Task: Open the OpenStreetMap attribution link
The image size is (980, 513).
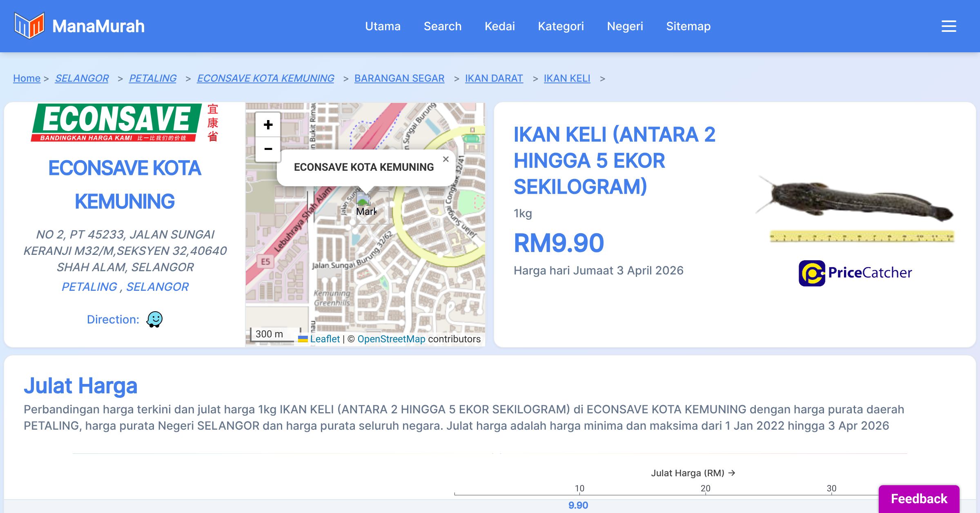Action: click(391, 339)
